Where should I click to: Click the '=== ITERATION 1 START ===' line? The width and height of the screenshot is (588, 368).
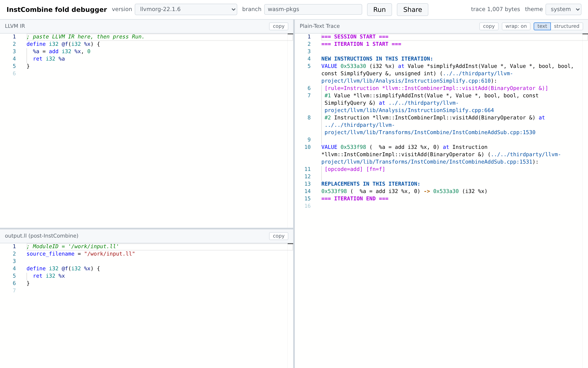[x=361, y=44]
